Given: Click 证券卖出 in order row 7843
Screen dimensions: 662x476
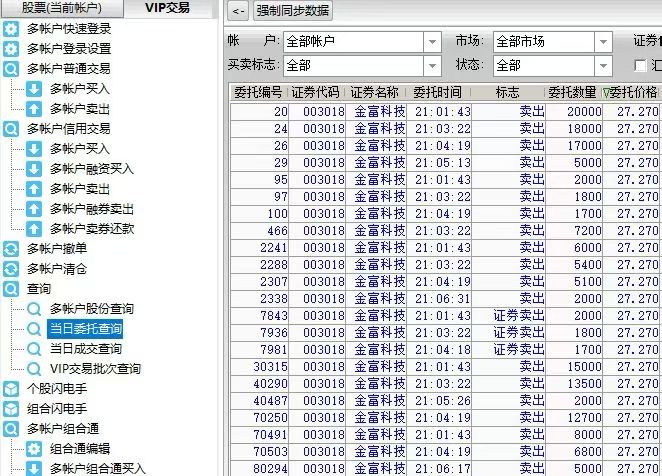Looking at the screenshot, I should 519,316.
